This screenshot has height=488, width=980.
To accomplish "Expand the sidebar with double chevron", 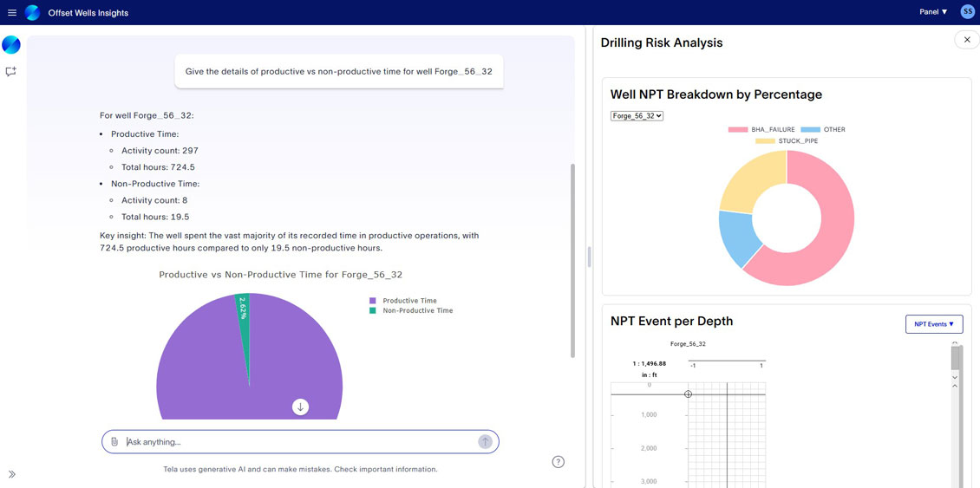I will click(x=11, y=474).
